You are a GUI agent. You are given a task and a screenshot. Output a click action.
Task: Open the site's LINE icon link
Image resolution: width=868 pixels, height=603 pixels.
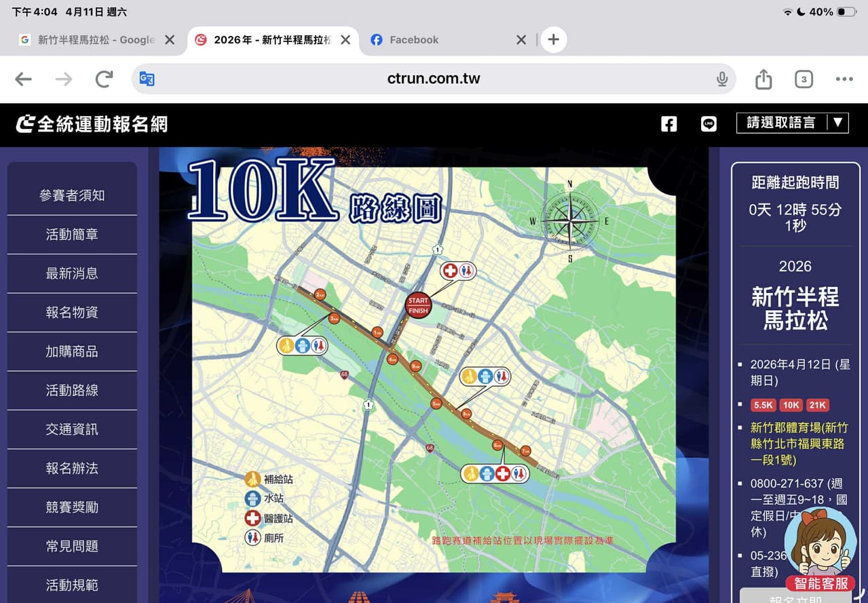click(x=709, y=123)
